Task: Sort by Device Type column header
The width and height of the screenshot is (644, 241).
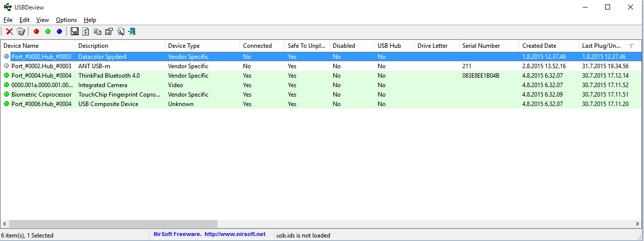Action: pyautogui.click(x=202, y=46)
